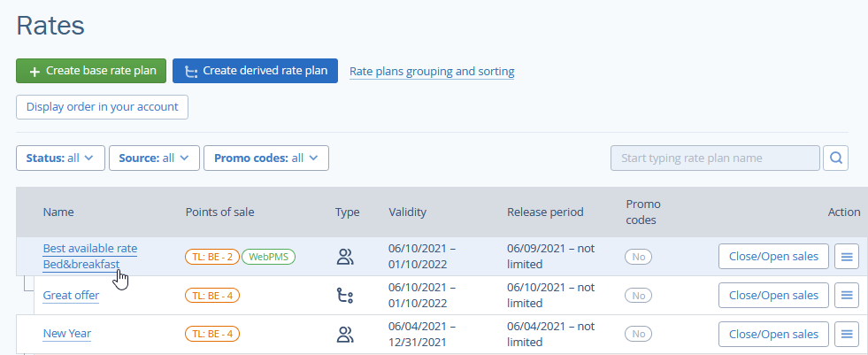
Task: Click guests type icon for New Year
Action: tap(345, 334)
